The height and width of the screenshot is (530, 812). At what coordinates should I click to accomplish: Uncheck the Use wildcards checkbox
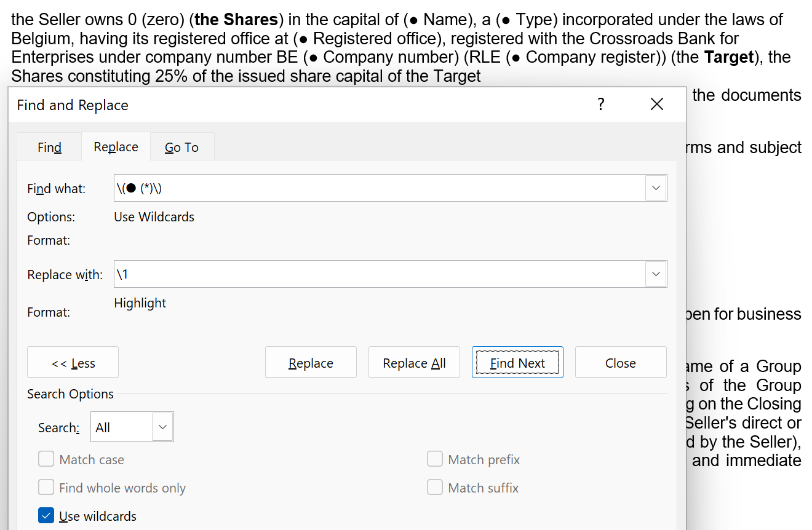point(46,516)
